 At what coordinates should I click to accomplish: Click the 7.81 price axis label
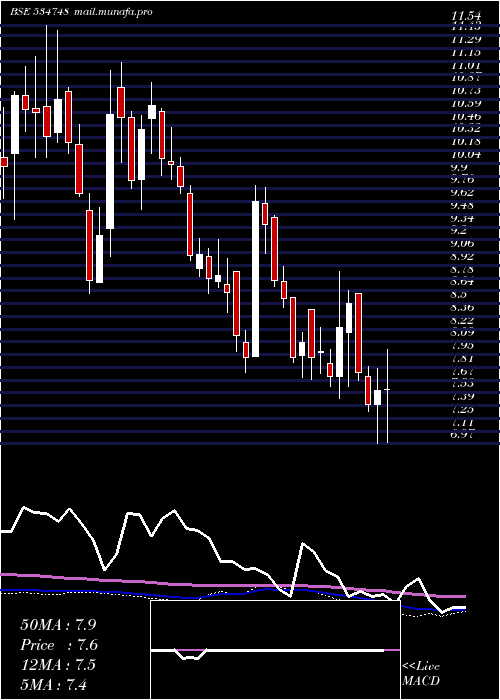[x=462, y=358]
